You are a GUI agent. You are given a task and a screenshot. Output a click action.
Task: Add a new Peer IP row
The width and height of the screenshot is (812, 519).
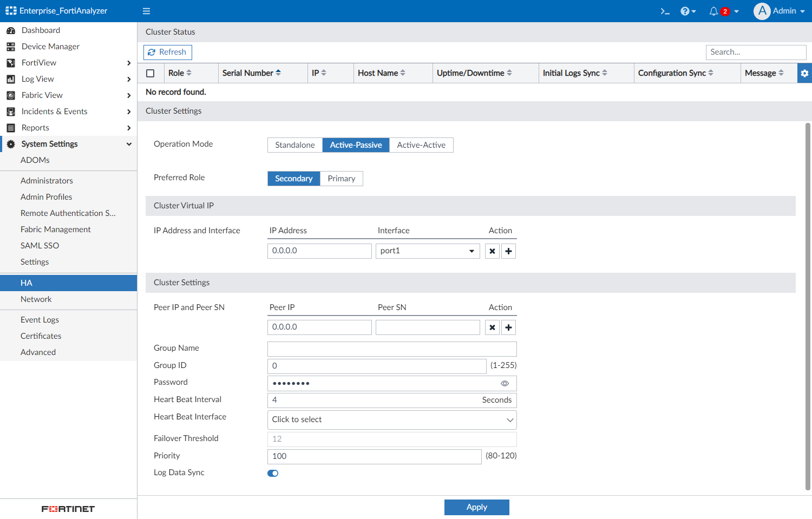tap(508, 327)
